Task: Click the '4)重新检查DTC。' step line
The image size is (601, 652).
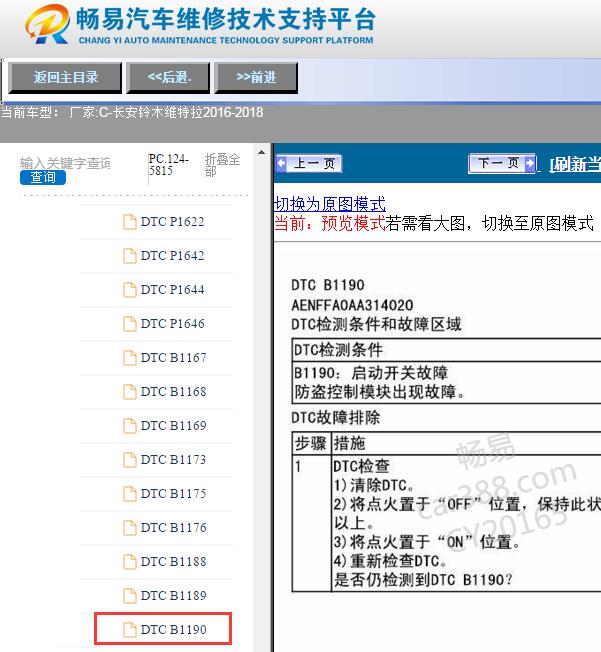Action: 390,561
